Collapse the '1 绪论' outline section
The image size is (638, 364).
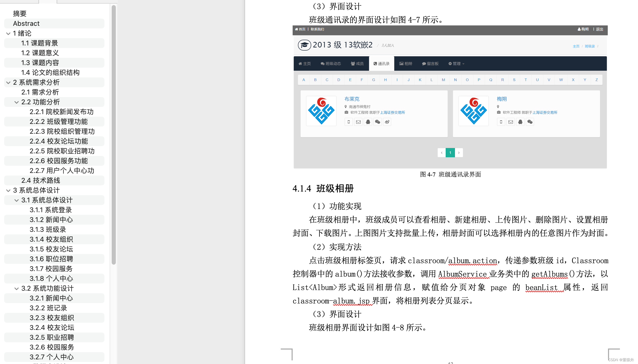[x=8, y=34]
